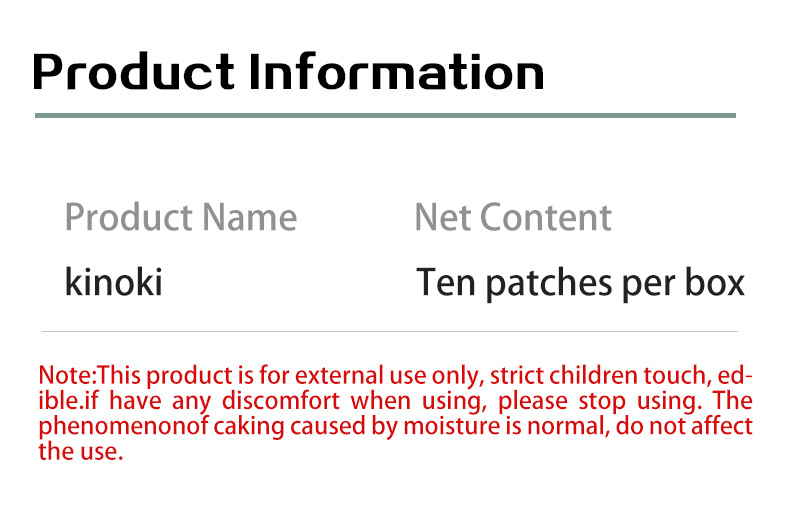Image resolution: width=790 pixels, height=508 pixels.
Task: Click the final "the use." line of the note
Action: (x=80, y=450)
